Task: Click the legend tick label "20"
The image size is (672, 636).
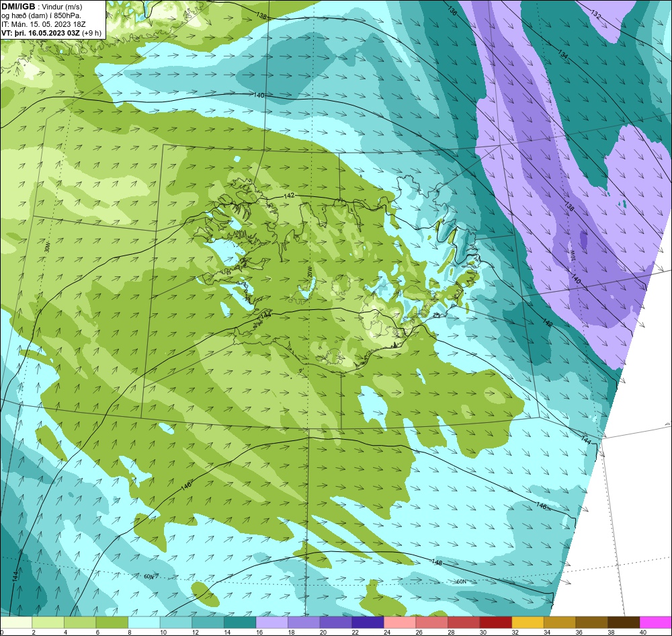Action: tap(323, 632)
